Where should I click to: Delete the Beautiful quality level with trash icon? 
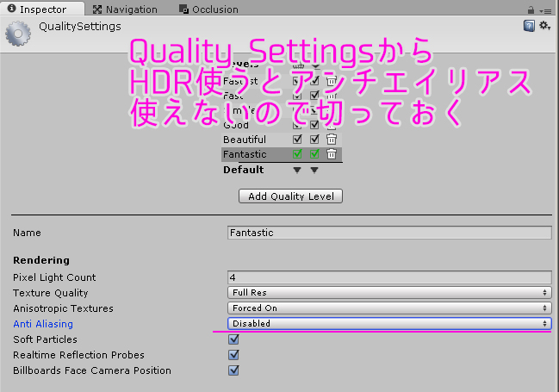point(332,139)
